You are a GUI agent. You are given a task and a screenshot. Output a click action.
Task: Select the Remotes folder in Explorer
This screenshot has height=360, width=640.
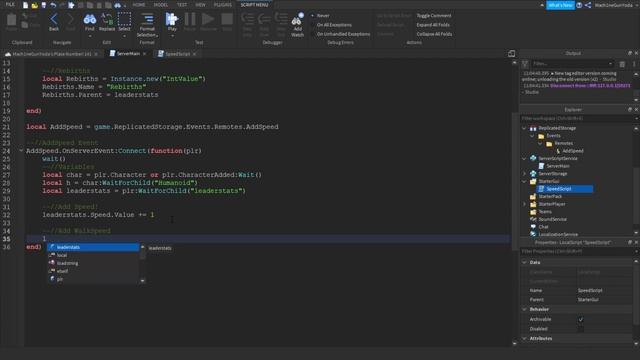coord(563,143)
